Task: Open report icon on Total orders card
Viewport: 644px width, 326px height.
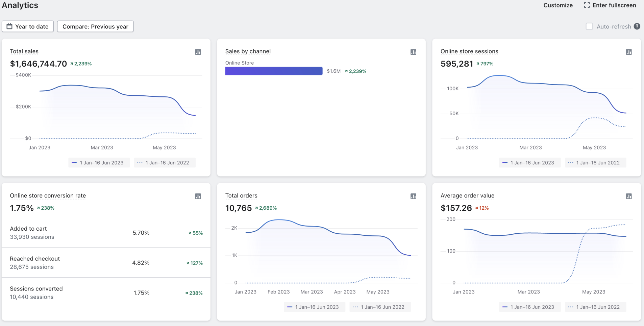Action: pos(413,196)
